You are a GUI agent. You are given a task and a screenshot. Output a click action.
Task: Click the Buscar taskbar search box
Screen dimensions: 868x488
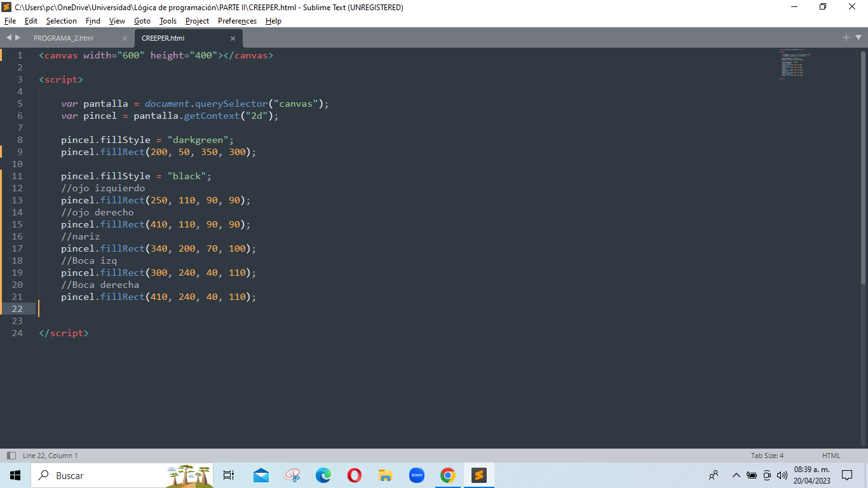pos(122,475)
